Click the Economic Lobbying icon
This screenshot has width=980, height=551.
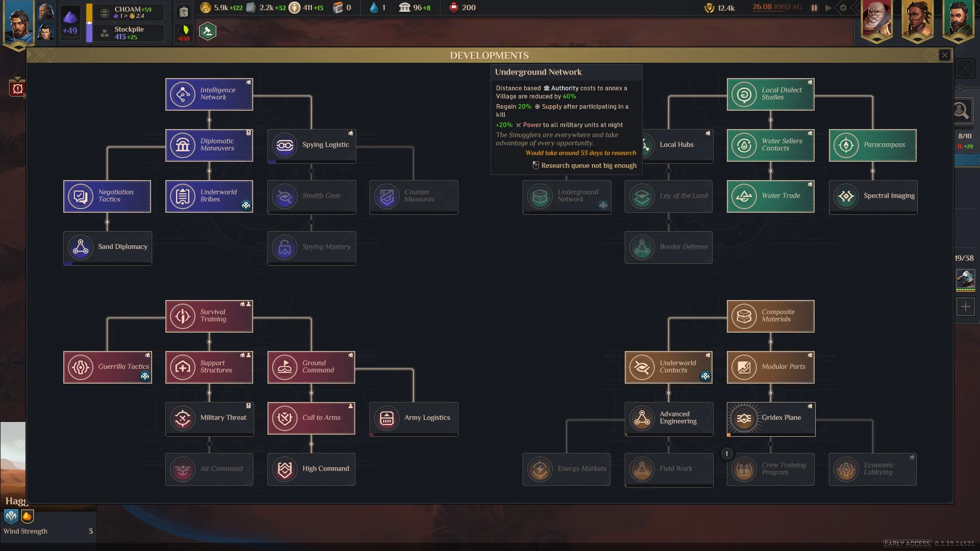(x=846, y=469)
